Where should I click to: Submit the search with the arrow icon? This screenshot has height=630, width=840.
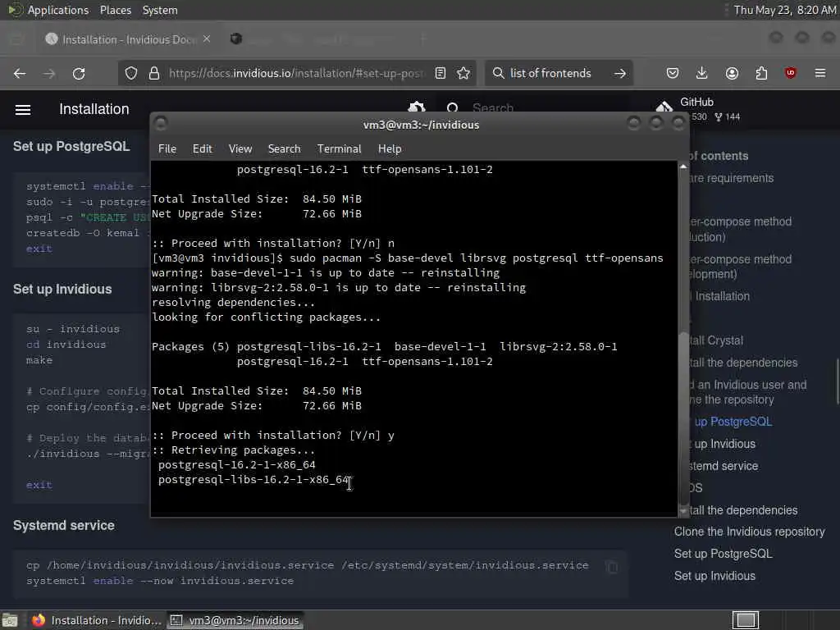click(620, 73)
